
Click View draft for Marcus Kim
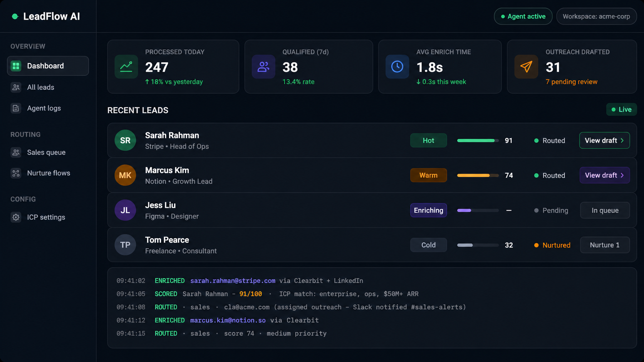[x=604, y=175]
